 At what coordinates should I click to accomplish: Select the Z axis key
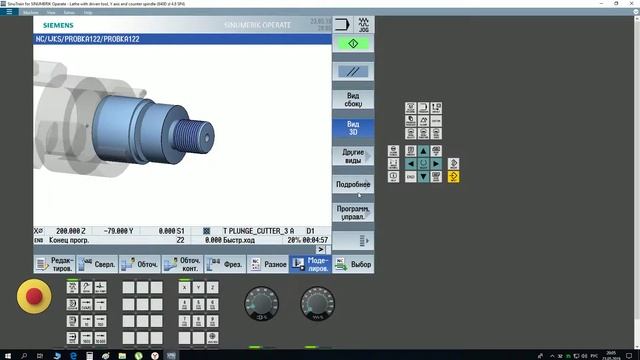pos(212,287)
